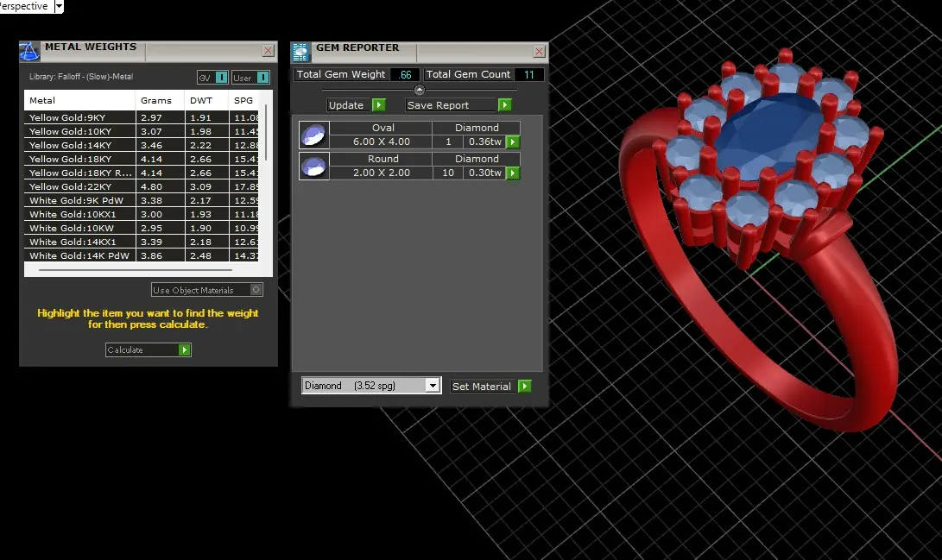This screenshot has width=942, height=560.
Task: Click the metal list horizontal scrollbar
Action: (136, 270)
